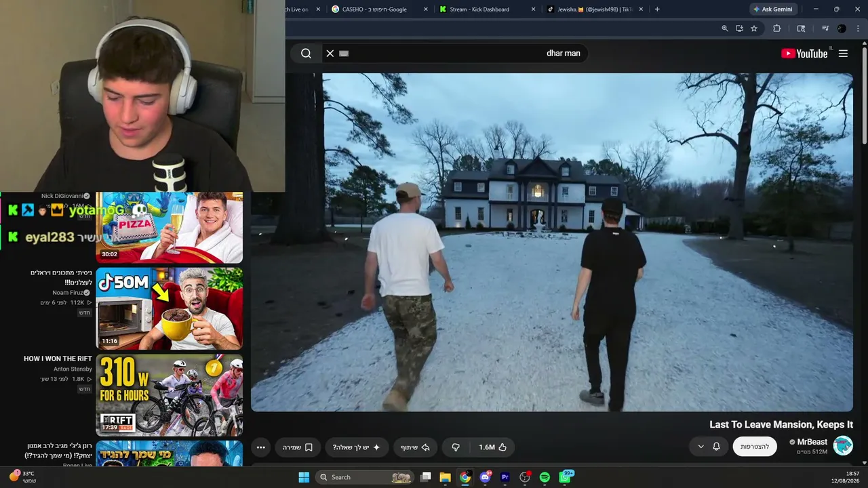The image size is (868, 488).
Task: Bookmark this page with the star icon
Action: tap(754, 28)
